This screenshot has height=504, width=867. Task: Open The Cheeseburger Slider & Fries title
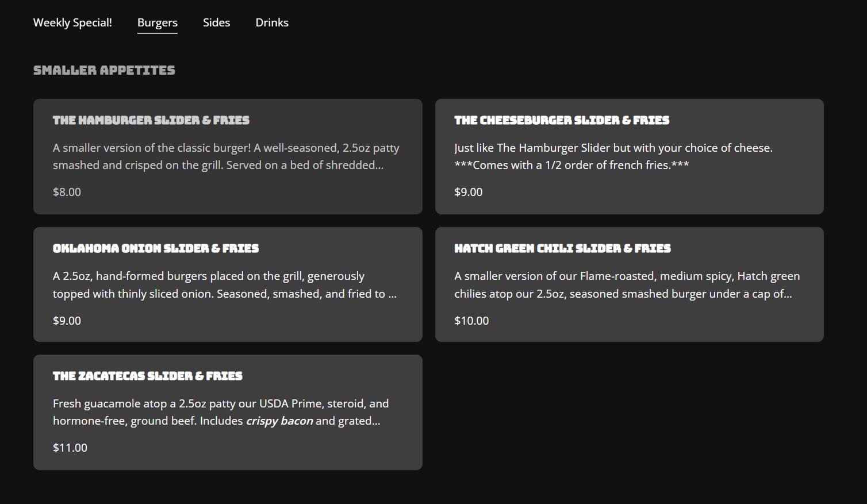click(562, 120)
